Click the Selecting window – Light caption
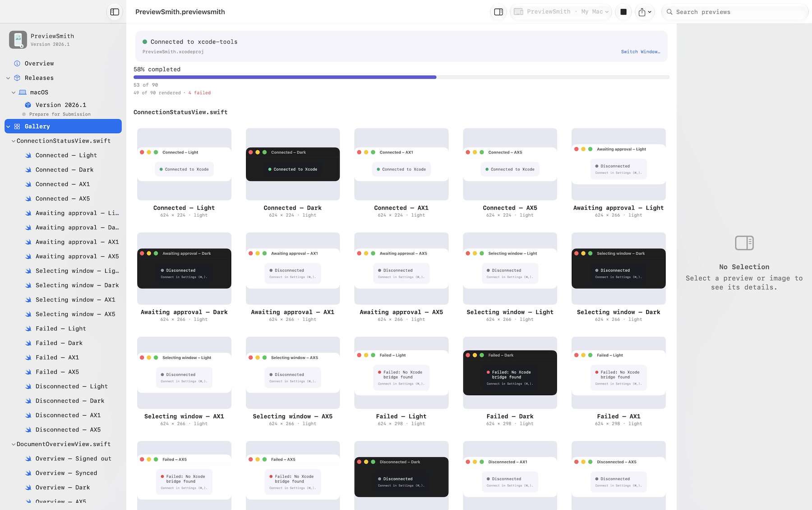This screenshot has height=510, width=812. click(510, 312)
